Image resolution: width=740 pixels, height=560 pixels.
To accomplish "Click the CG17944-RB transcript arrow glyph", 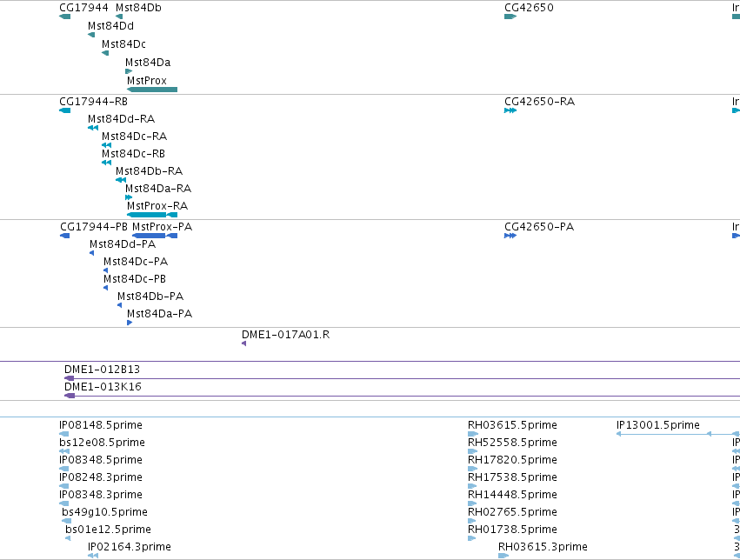I will coord(64,110).
